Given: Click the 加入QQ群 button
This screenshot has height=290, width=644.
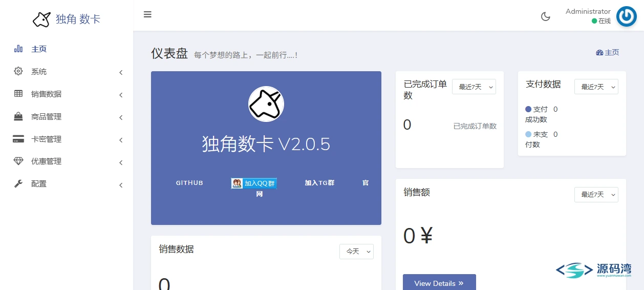Looking at the screenshot, I should pyautogui.click(x=254, y=183).
